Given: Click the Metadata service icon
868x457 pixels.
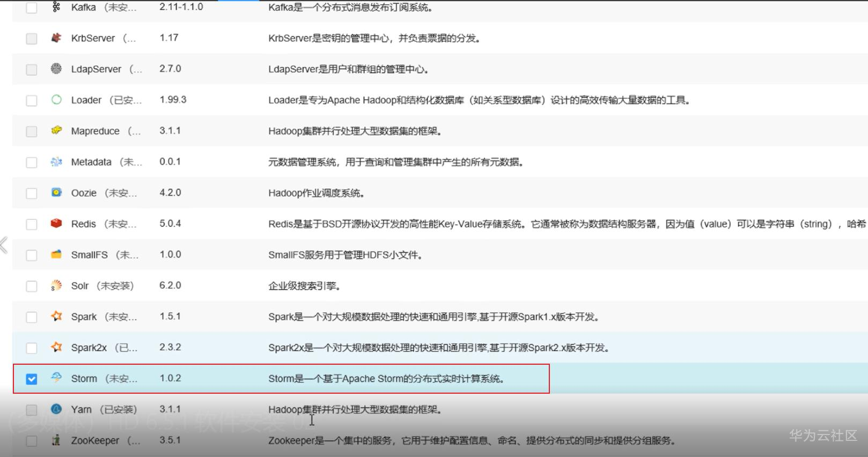Looking at the screenshot, I should [56, 161].
